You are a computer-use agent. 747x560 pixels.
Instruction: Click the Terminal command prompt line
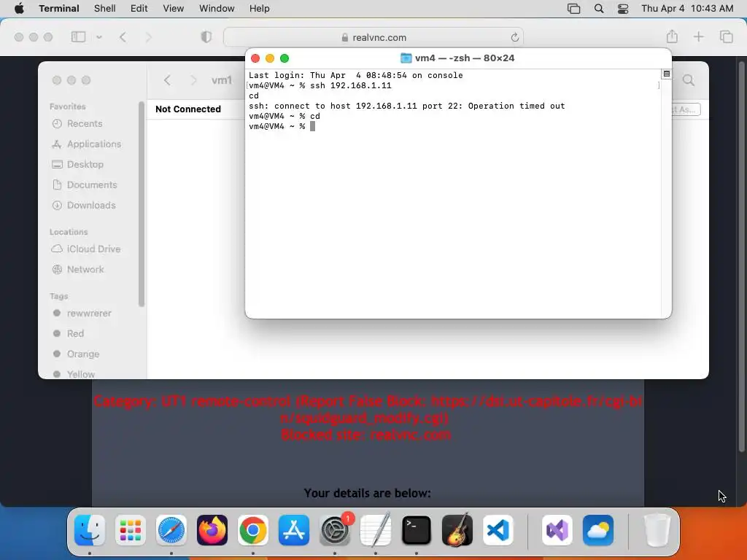tap(282, 126)
